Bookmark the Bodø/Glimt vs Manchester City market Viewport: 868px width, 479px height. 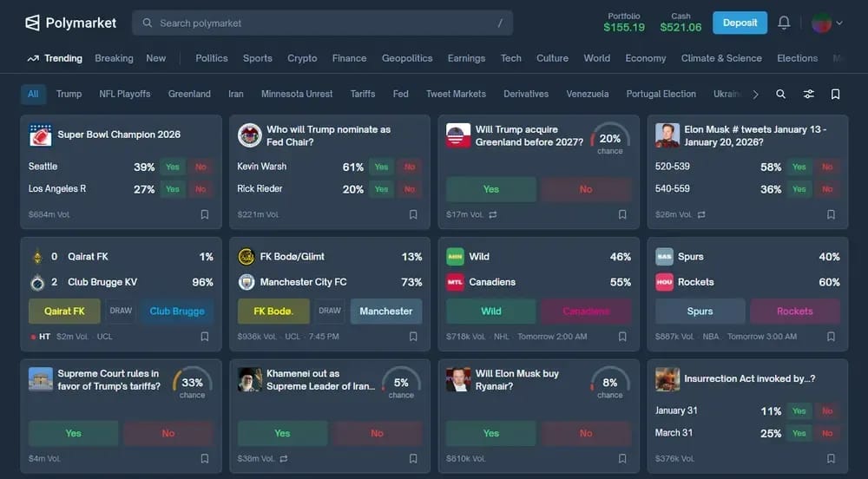[413, 337]
